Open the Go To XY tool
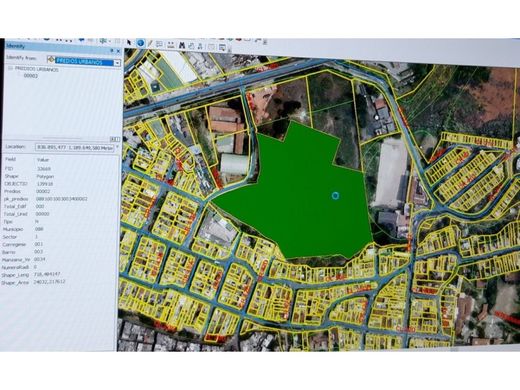Screen dimensions: 520x390 click(201, 46)
